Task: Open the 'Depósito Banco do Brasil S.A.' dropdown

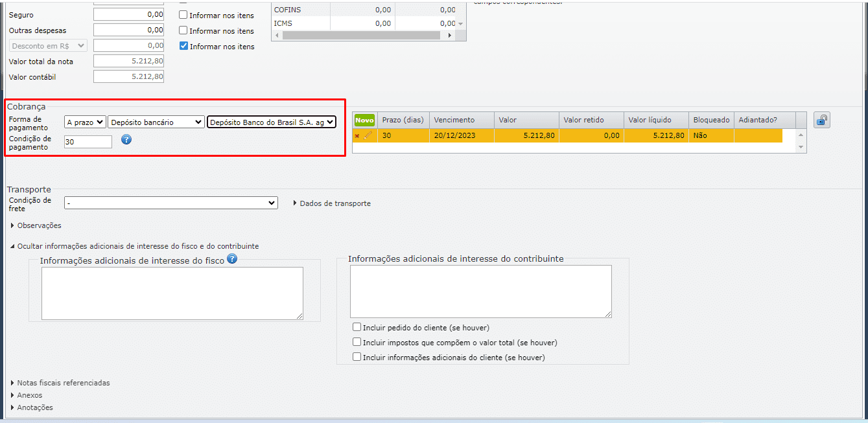Action: (272, 122)
